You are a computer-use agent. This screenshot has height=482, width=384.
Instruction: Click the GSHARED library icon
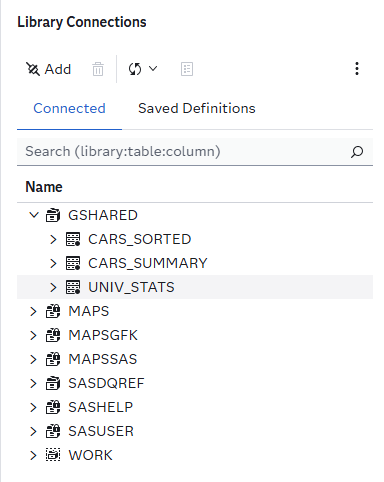(53, 215)
